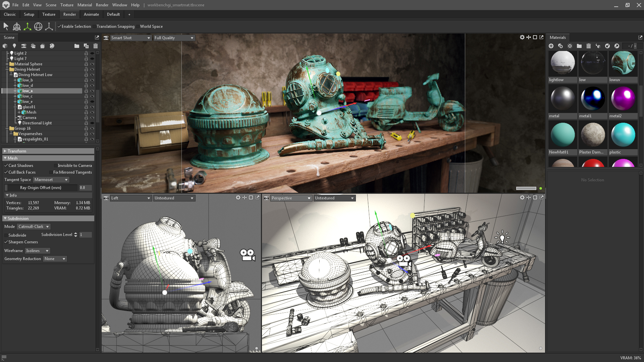Screen dimensions: 644x362
Task: Open the Texture menu in the menu bar
Action: (x=67, y=5)
